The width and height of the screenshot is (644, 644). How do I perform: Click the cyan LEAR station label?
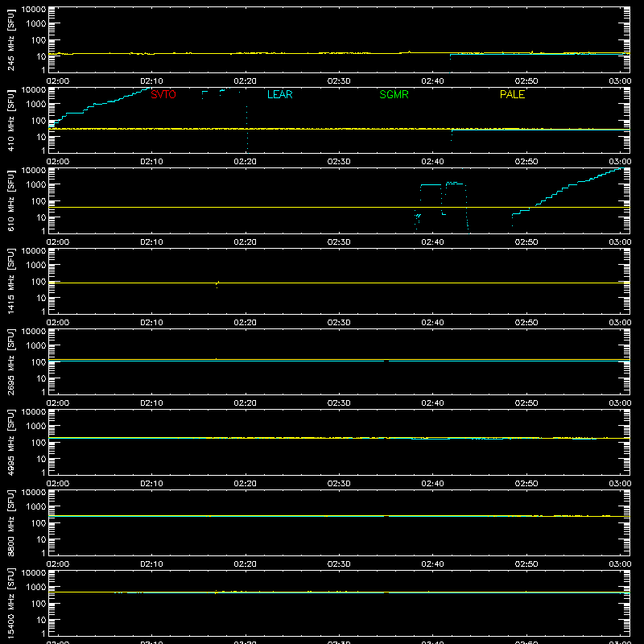(x=279, y=94)
